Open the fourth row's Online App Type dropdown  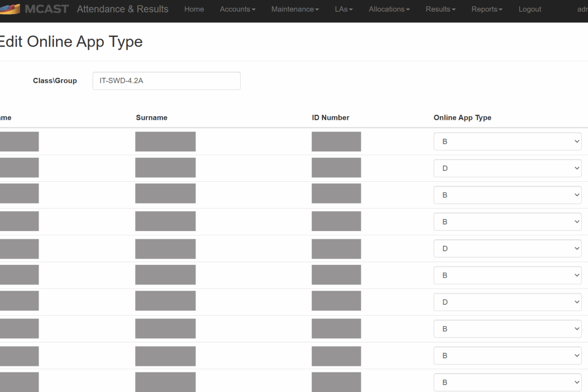507,222
